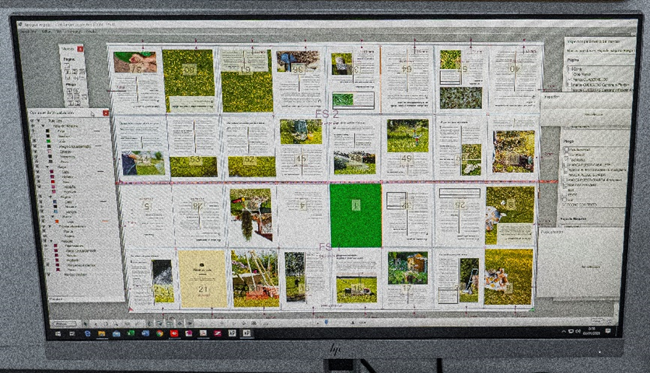Click the orange color swatch in display panel
650x373 pixels.
(x=57, y=221)
